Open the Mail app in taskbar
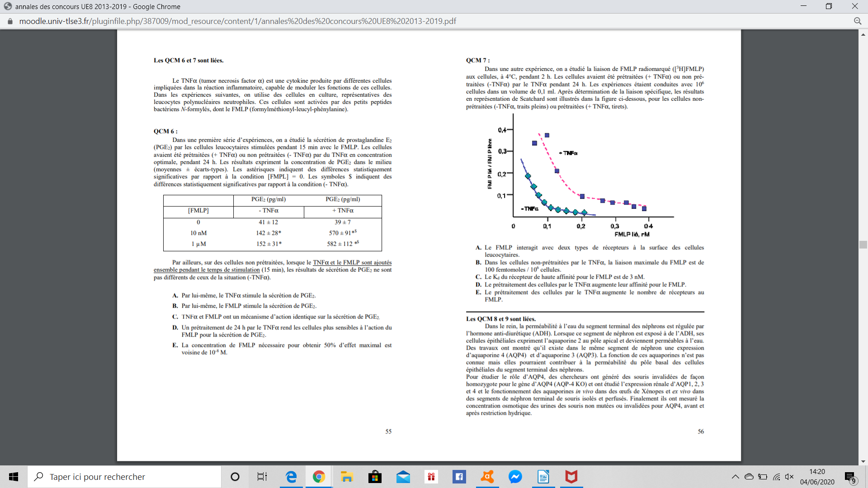Image resolution: width=868 pixels, height=488 pixels. point(403,477)
